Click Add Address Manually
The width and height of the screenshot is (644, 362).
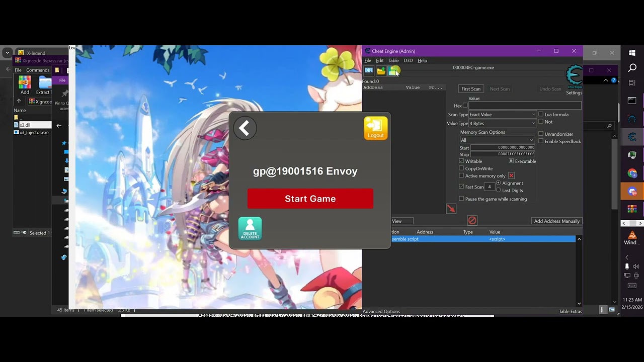(x=556, y=221)
